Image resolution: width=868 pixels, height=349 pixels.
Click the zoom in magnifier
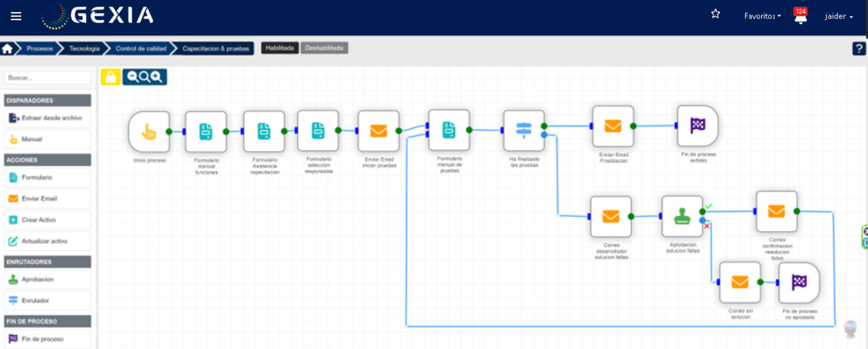[157, 77]
